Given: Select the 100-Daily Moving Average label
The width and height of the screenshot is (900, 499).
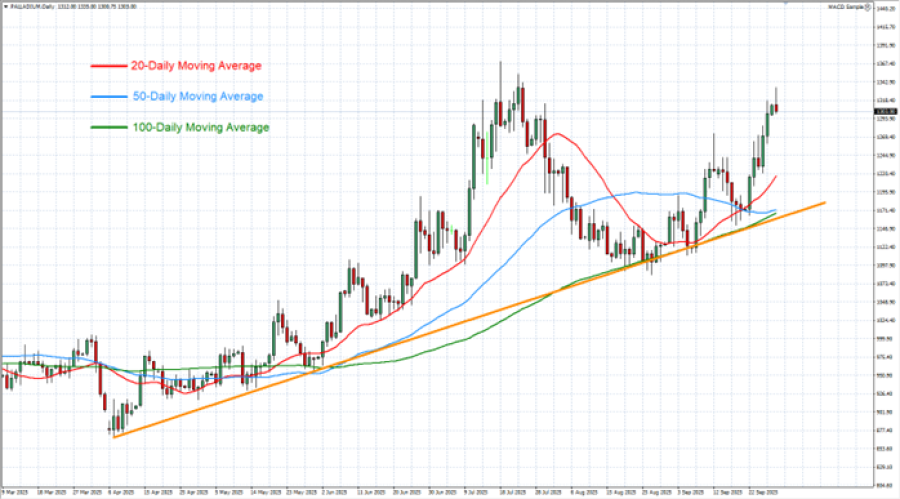Looking at the screenshot, I should pyautogui.click(x=200, y=128).
